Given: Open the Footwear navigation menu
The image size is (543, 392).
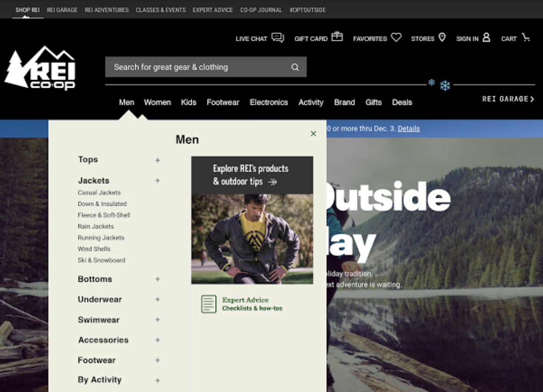Looking at the screenshot, I should tap(223, 102).
